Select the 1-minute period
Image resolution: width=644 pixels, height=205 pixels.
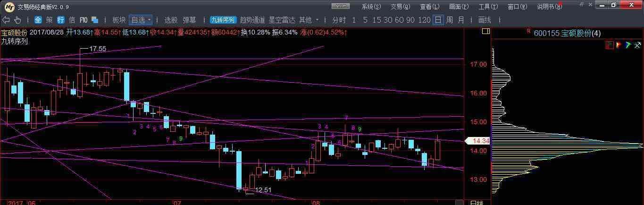coord(354,20)
